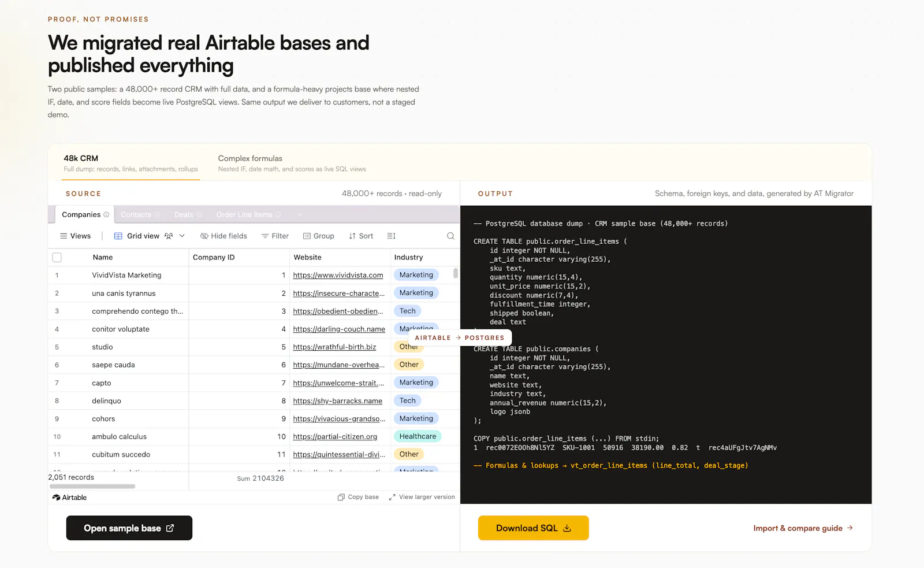The width and height of the screenshot is (924, 568).
Task: Open the Views sidebar menu icon
Action: pos(64,236)
